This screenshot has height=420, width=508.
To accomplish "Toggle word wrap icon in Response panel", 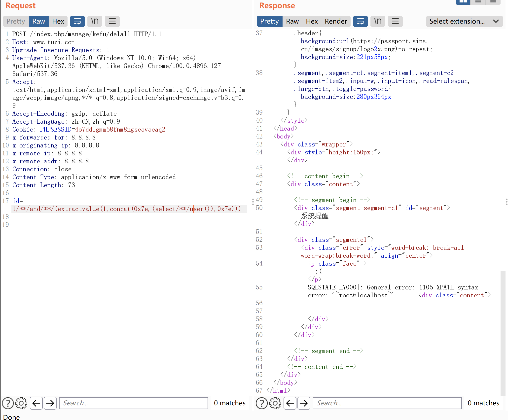I will pyautogui.click(x=360, y=21).
